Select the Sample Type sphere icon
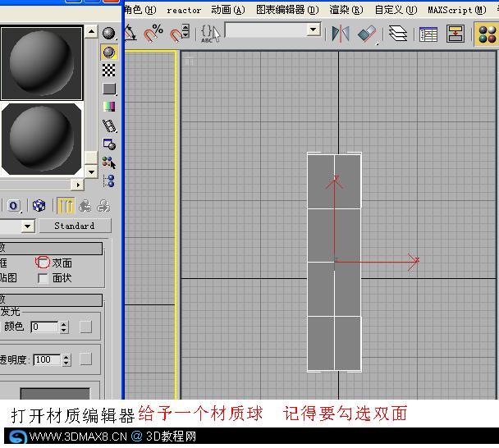 109,33
